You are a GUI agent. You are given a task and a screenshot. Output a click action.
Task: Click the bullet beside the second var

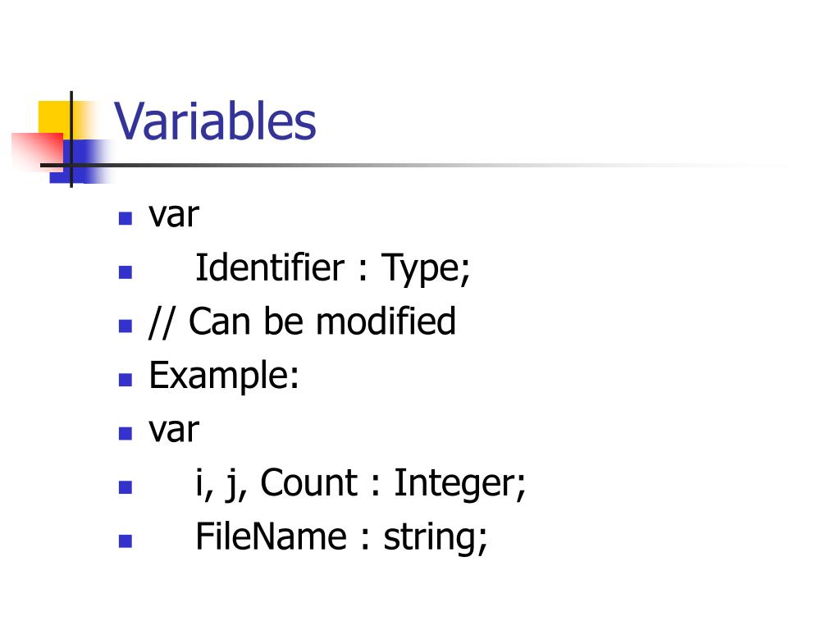tap(126, 433)
